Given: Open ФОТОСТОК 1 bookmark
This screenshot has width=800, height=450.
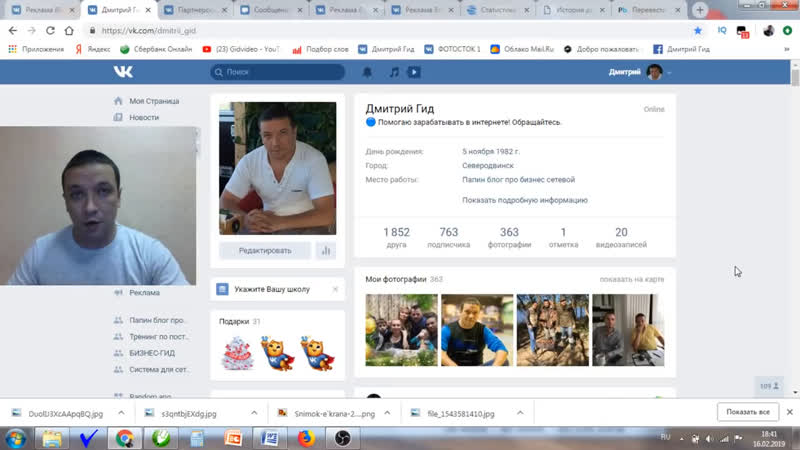Looking at the screenshot, I should pos(453,49).
